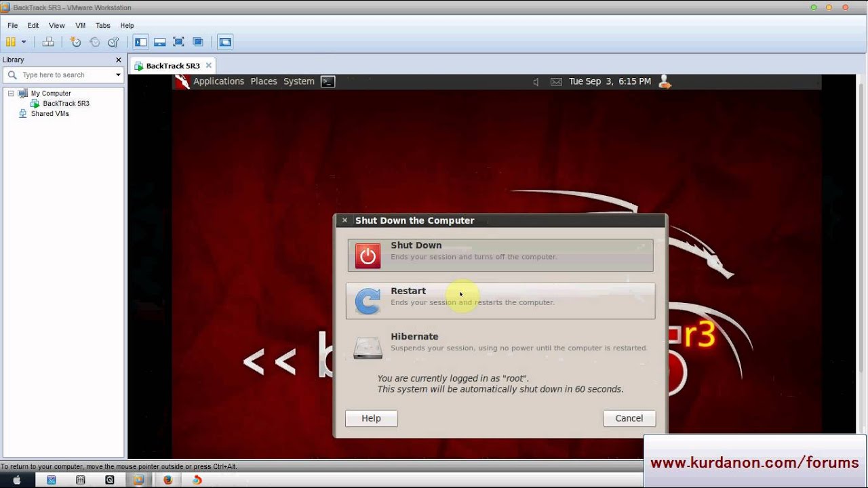This screenshot has width=868, height=488.
Task: Switch to the BackTrack 5R3 tab
Action: click(173, 66)
